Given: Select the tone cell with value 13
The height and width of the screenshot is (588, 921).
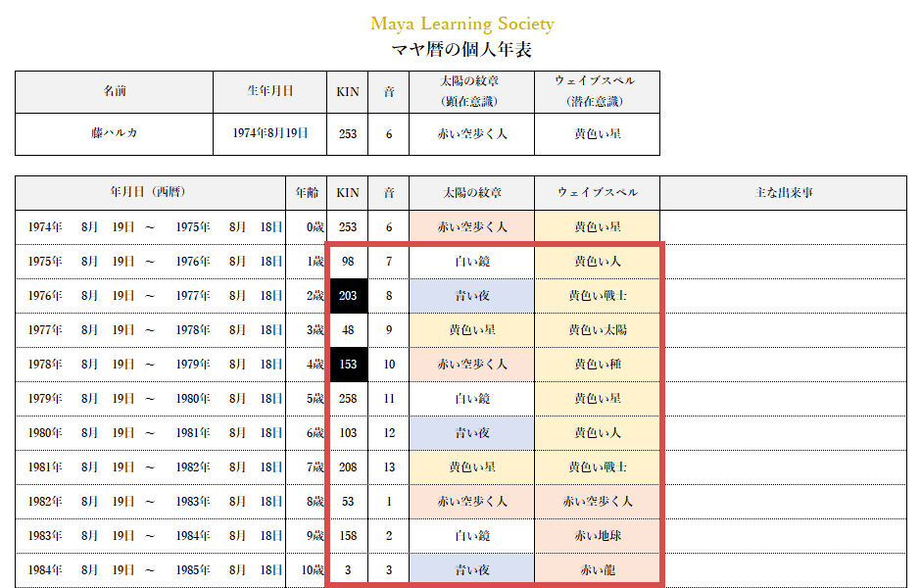Looking at the screenshot, I should (x=389, y=467).
